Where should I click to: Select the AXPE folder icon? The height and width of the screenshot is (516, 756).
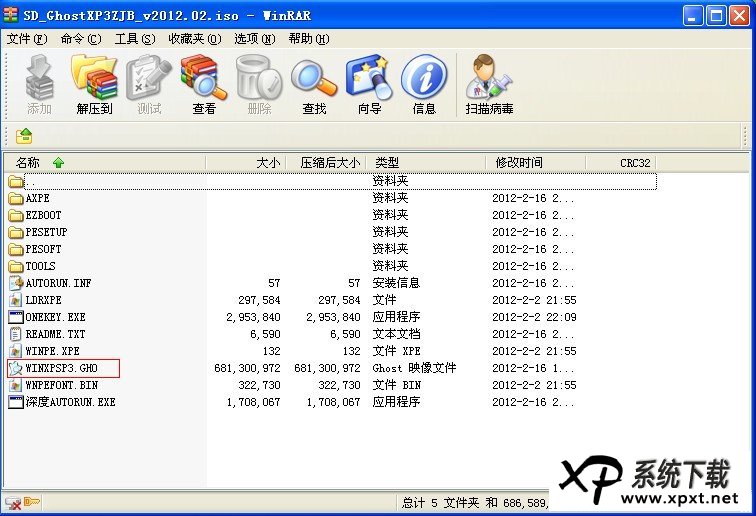point(16,198)
